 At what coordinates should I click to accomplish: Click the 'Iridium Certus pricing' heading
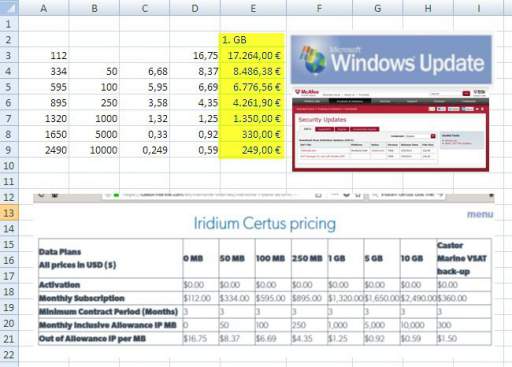[265, 223]
